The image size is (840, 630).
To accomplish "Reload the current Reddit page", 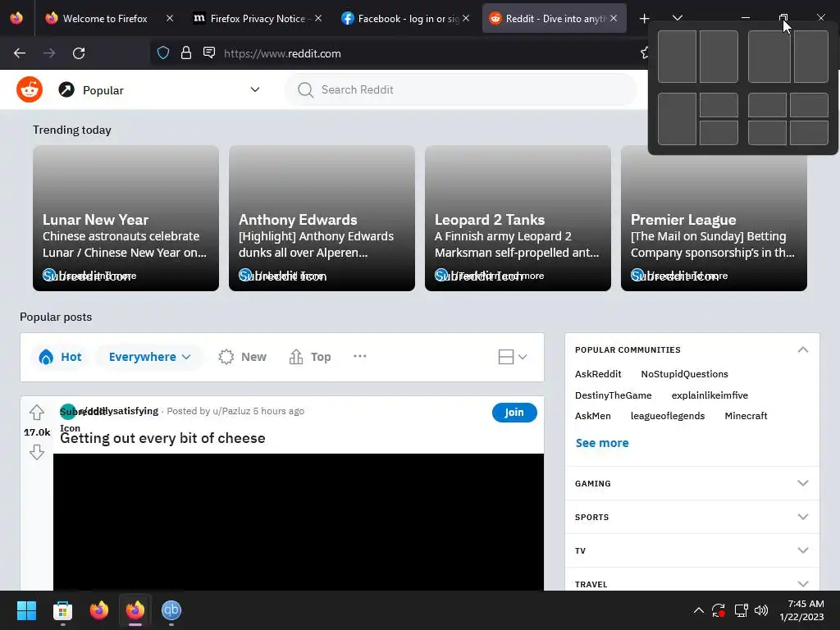I will pyautogui.click(x=79, y=53).
